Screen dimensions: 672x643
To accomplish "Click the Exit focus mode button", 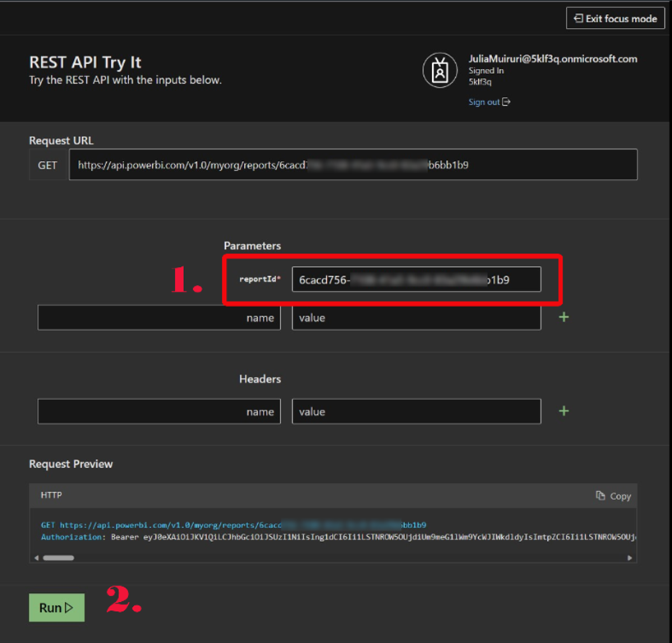I will click(615, 18).
